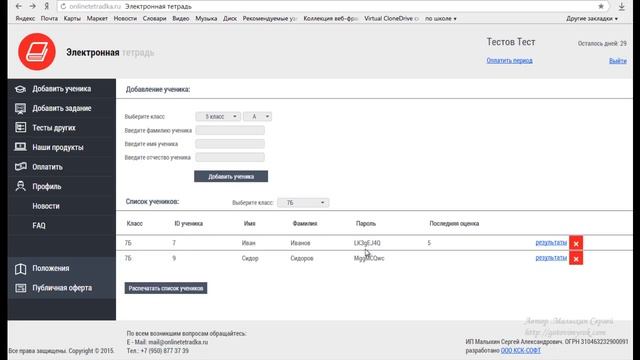Open the student list class dropdown showing 7Б
The height and width of the screenshot is (360, 640).
tap(303, 203)
